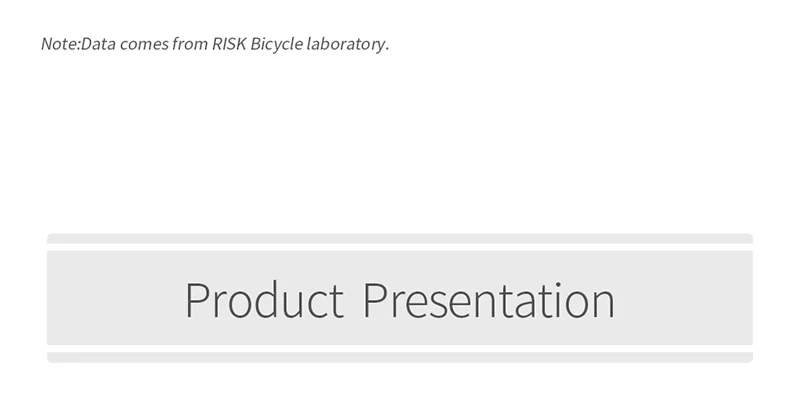Click the word RISK in the note
Viewport: 800px width, 418px height.
tap(229, 44)
